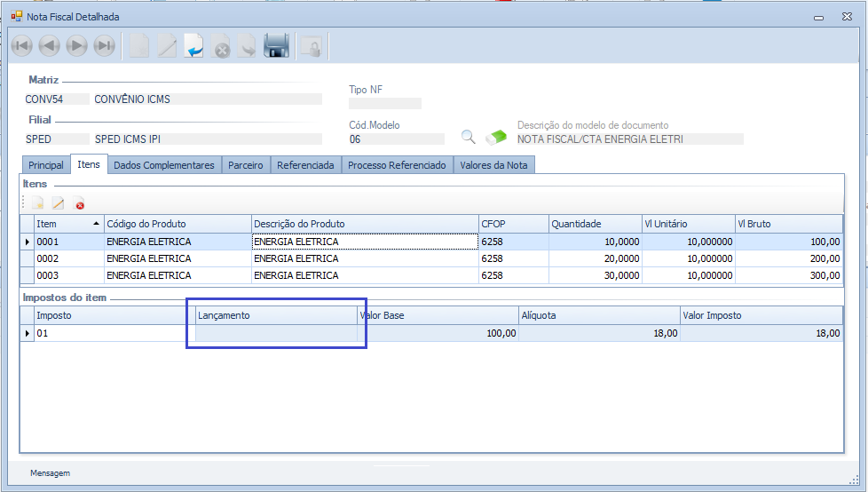Open the magnifier search for Cód.Modelo

point(468,138)
